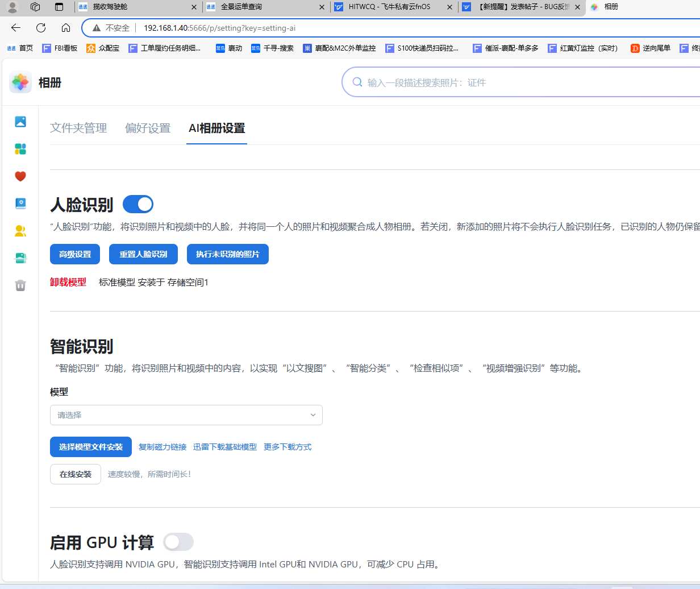Click 标准模型 安装于 存储空间1 text
This screenshot has height=589, width=700.
[153, 282]
